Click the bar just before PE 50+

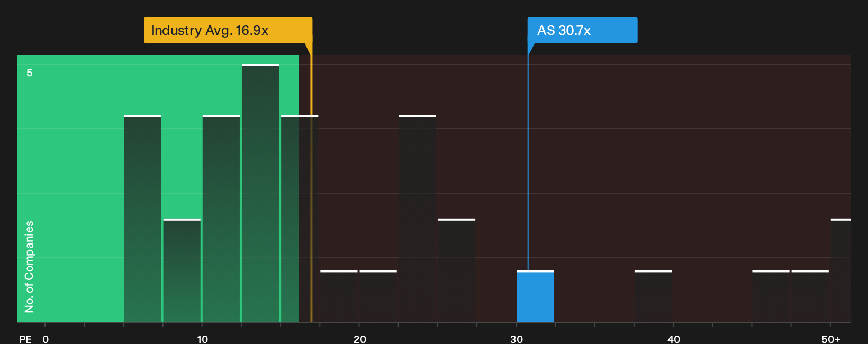[x=810, y=296]
